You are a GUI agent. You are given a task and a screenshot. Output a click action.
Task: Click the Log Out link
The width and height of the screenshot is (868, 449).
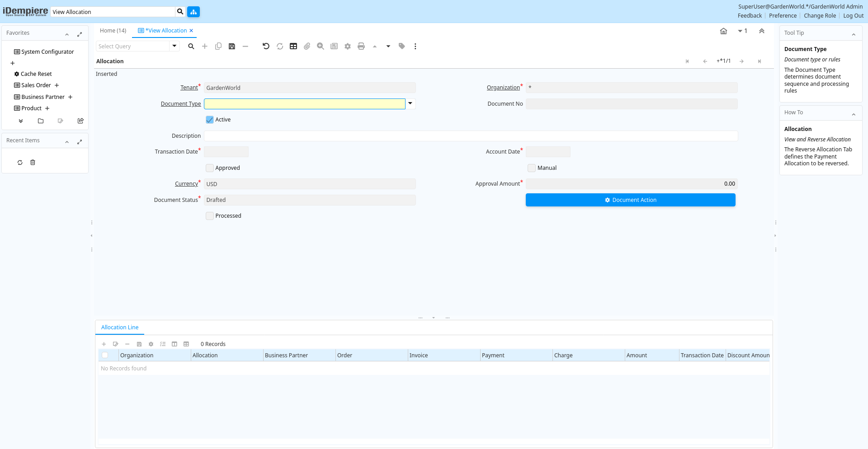click(853, 16)
